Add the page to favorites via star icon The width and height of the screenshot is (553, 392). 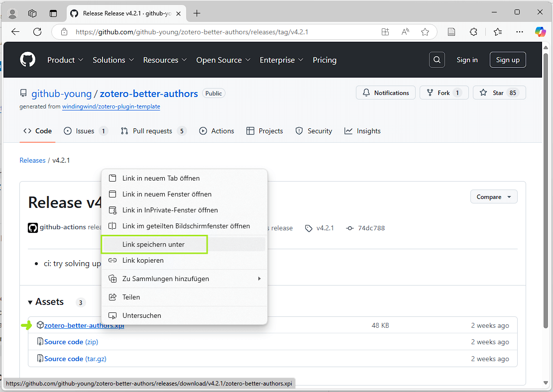click(x=425, y=31)
